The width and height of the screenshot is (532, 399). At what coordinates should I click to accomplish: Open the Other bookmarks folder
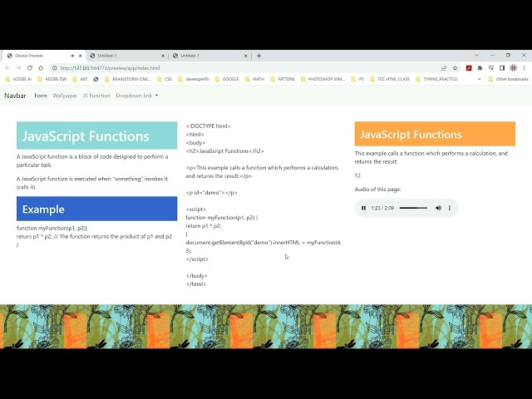coord(508,79)
